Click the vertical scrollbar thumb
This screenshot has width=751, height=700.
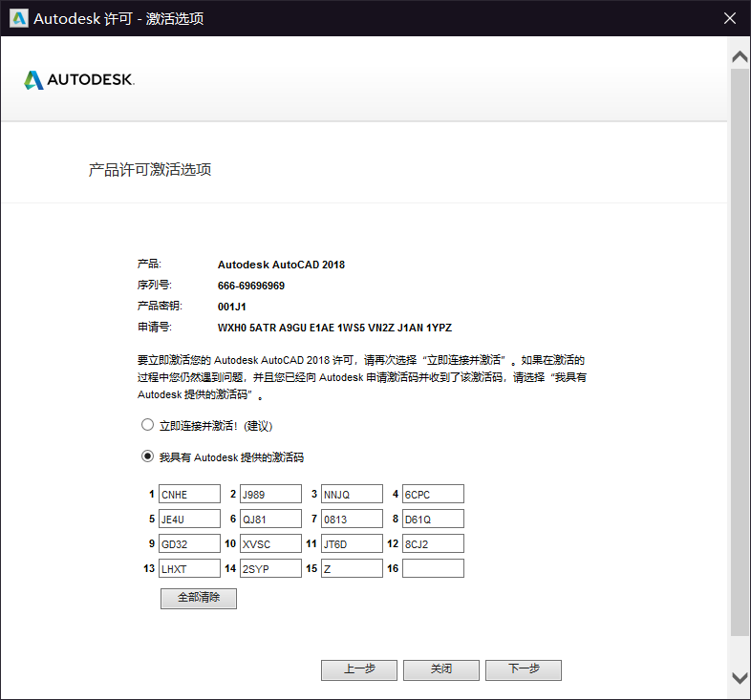click(x=740, y=352)
